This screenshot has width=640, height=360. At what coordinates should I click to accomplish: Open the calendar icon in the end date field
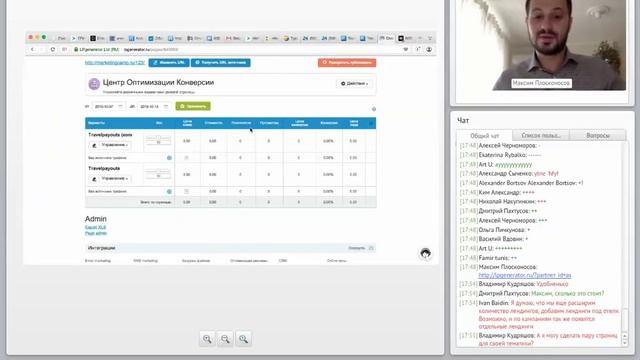coord(166,107)
